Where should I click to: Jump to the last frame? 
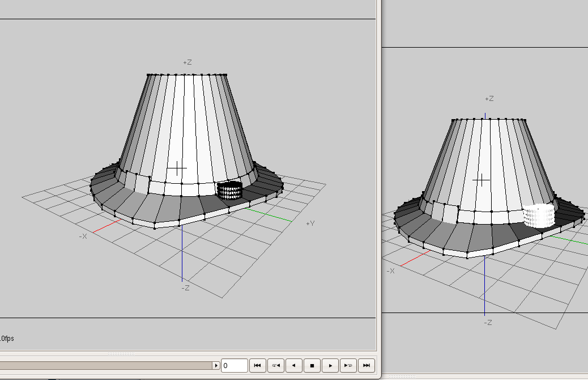(367, 365)
